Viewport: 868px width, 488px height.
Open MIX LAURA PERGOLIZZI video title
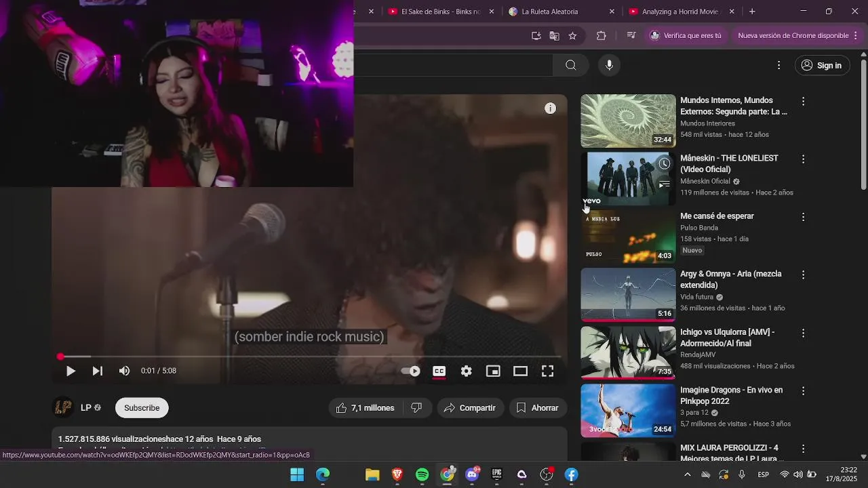coord(729,453)
